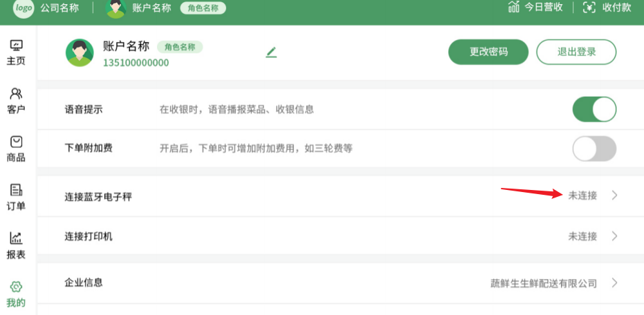Click the profile avatar beside 账户名称
644x315 pixels.
(80, 53)
